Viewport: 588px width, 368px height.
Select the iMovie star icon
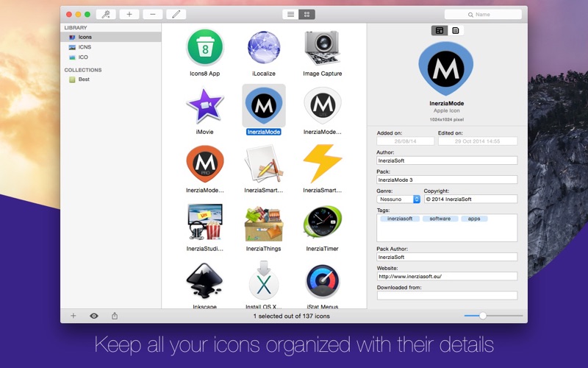coord(205,106)
